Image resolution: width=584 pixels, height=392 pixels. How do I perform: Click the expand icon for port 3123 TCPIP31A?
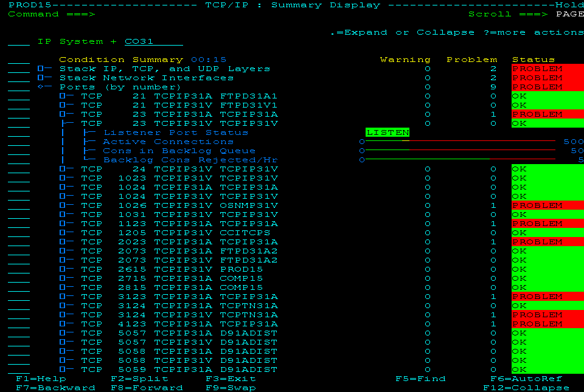pyautogui.click(x=61, y=296)
